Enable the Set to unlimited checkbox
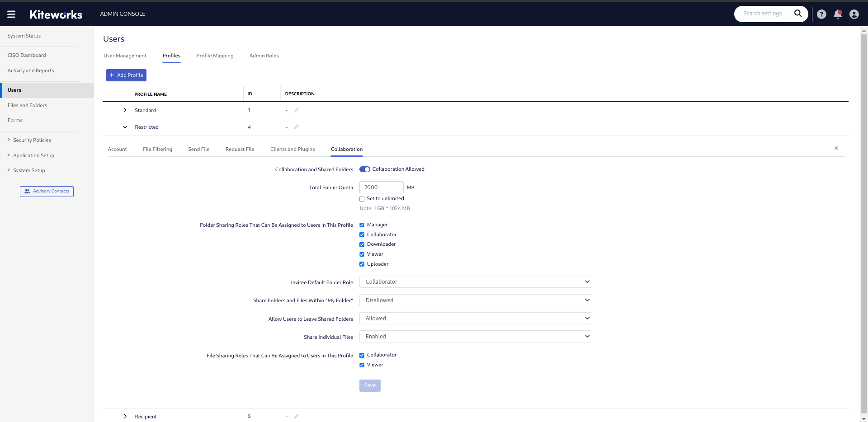This screenshot has height=422, width=868. click(362, 199)
